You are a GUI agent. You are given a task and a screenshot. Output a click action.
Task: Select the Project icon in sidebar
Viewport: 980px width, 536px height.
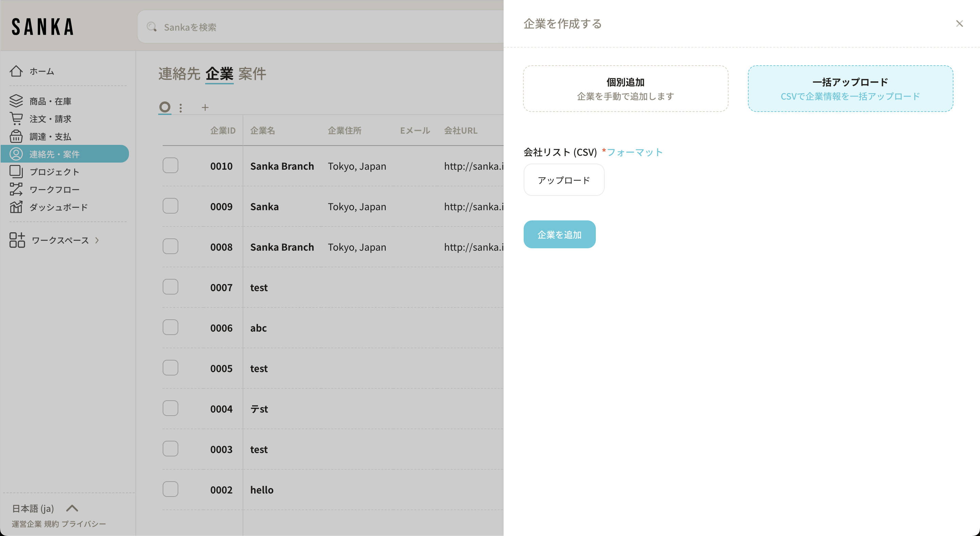click(16, 171)
